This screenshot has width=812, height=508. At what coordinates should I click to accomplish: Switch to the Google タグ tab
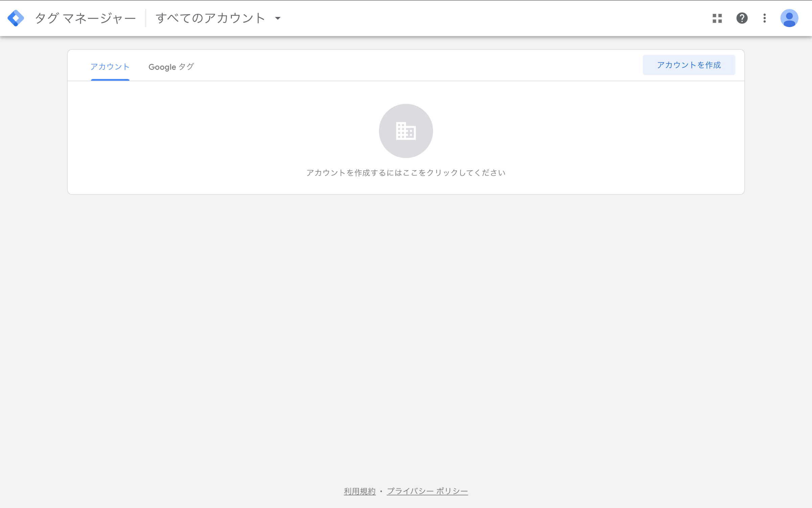[171, 67]
